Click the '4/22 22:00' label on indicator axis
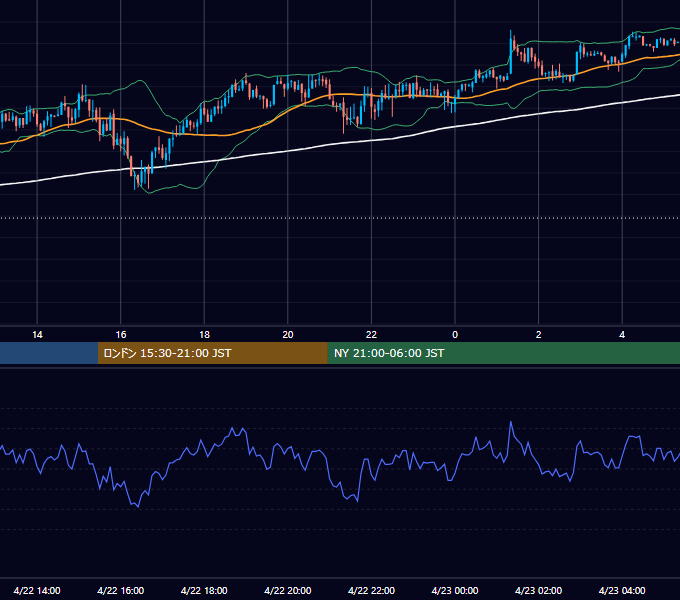 point(371,590)
